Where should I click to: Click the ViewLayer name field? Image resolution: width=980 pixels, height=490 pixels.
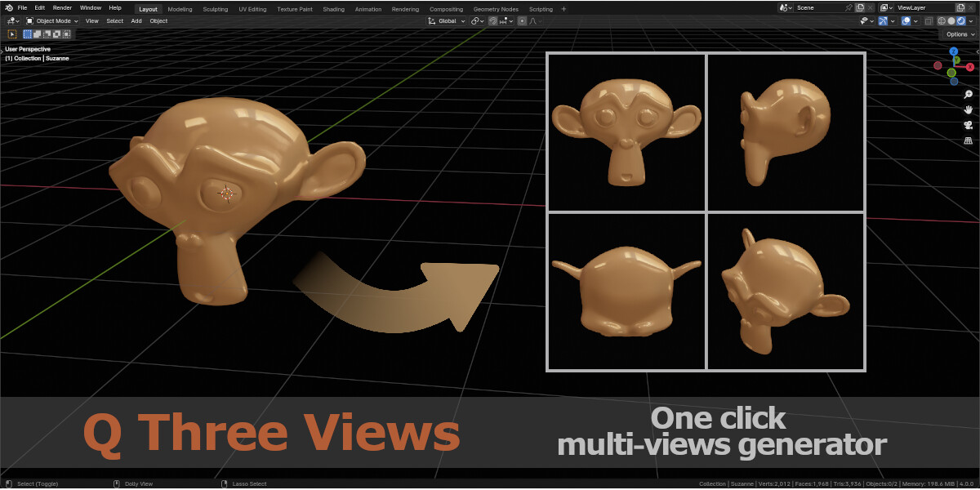[x=911, y=7]
